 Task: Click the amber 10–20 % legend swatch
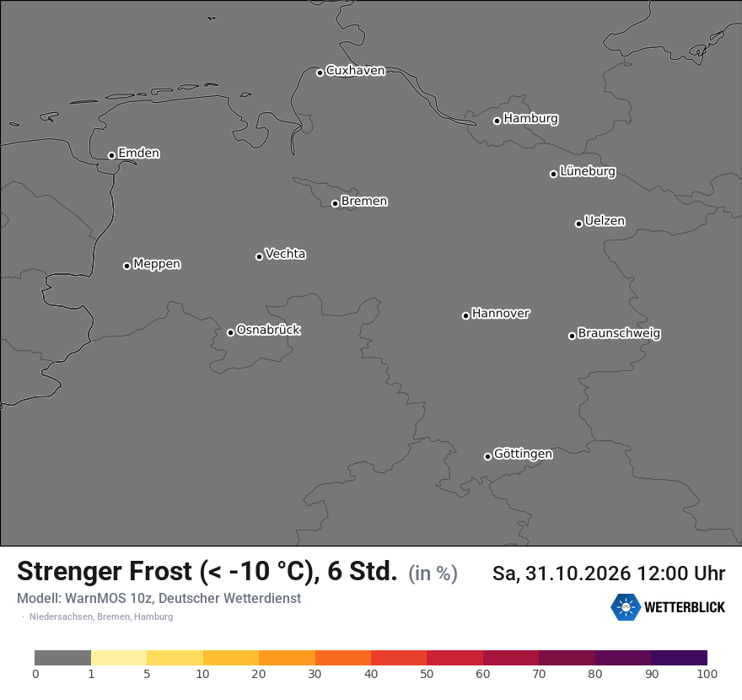click(231, 658)
